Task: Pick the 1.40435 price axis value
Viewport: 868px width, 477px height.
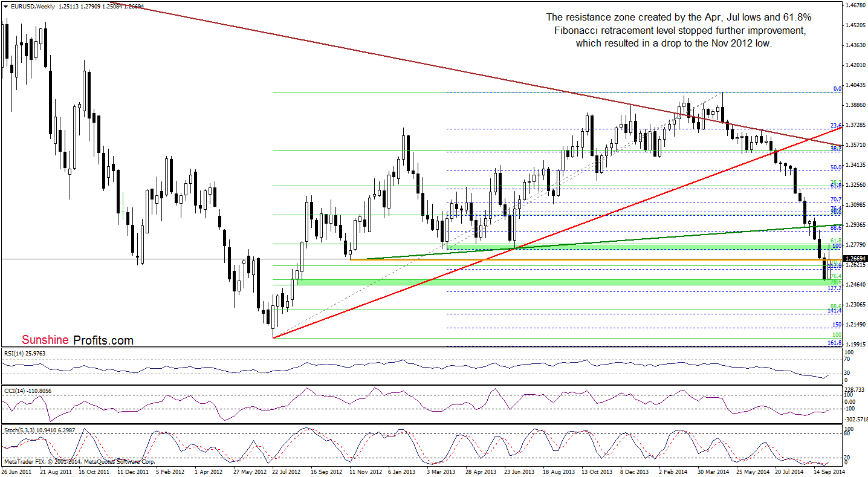Action: tap(855, 85)
